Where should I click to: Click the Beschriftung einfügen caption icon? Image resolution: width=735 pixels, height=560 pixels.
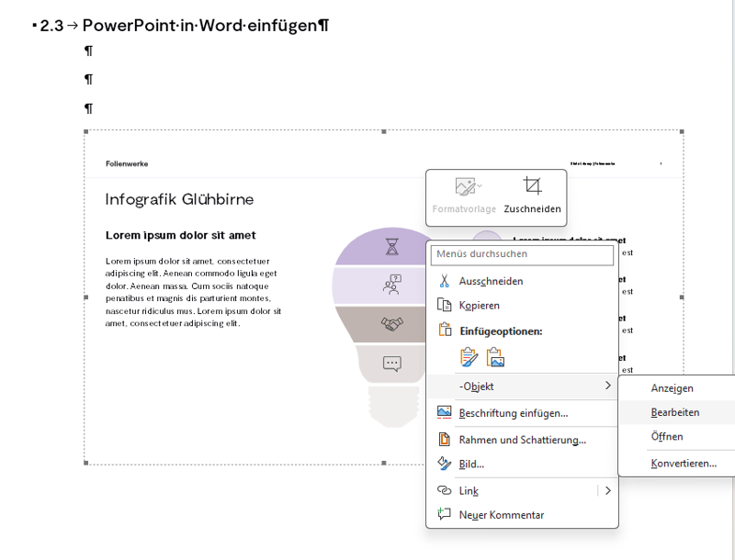(x=444, y=412)
